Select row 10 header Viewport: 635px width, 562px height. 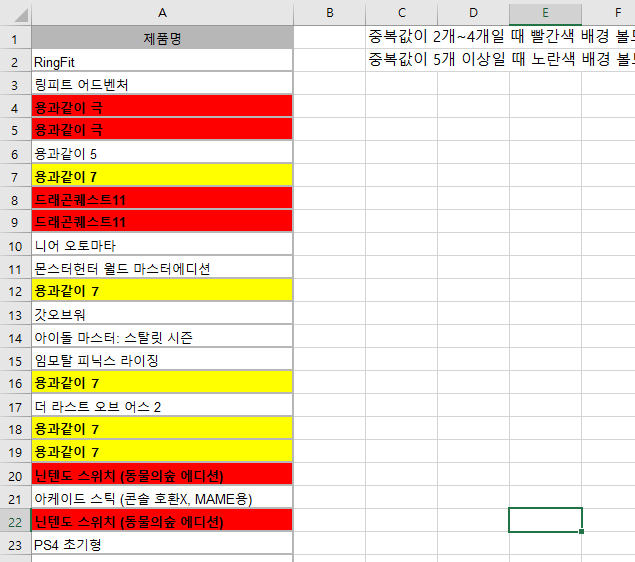(x=15, y=245)
